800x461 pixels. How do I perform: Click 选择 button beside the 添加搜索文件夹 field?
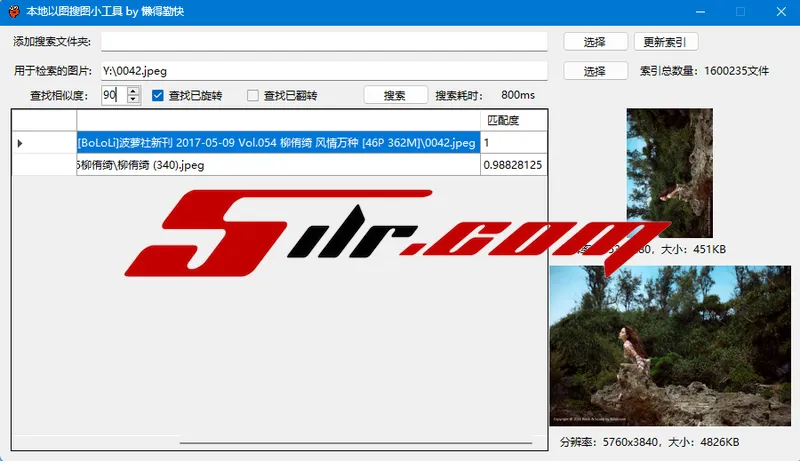pyautogui.click(x=595, y=42)
